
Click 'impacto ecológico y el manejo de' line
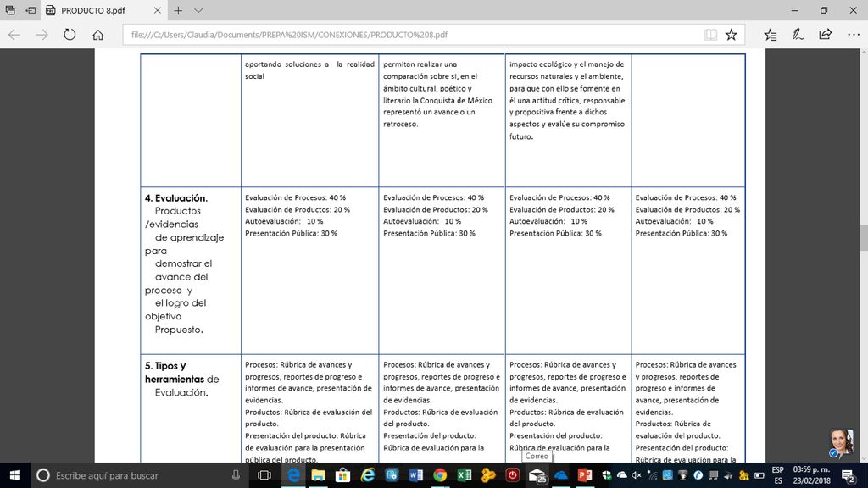click(566, 64)
